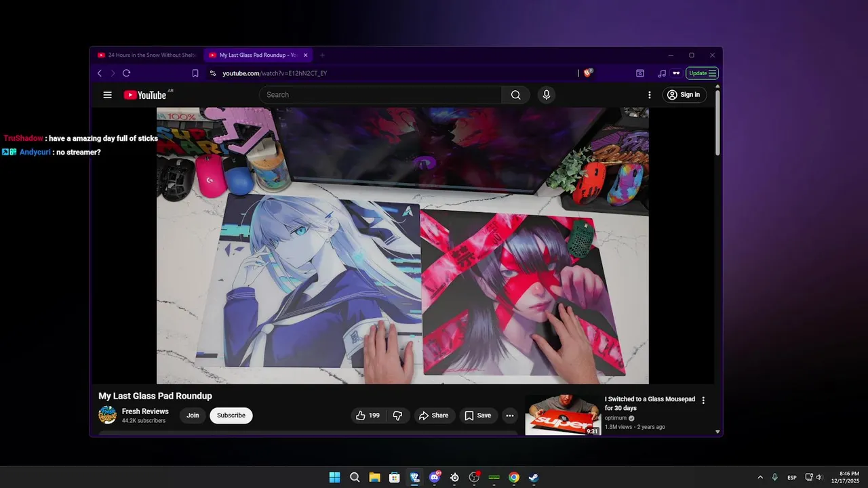Open Google Chrome from the taskbar
This screenshot has height=488, width=868.
click(x=514, y=477)
